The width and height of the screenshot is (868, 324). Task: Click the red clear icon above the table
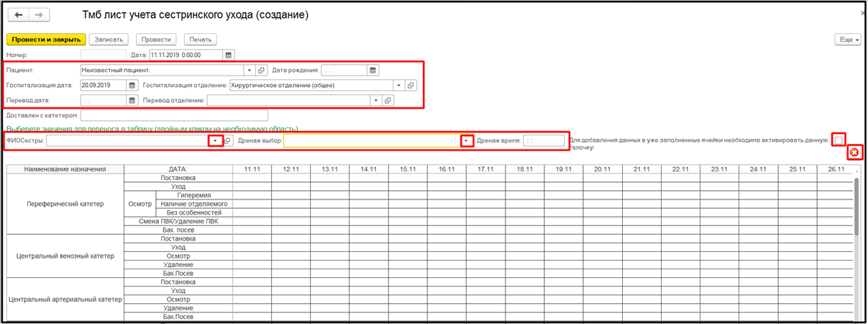tap(854, 152)
